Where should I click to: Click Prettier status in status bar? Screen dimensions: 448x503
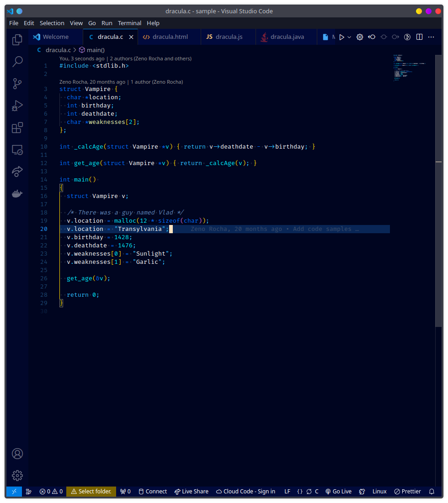[x=408, y=492]
